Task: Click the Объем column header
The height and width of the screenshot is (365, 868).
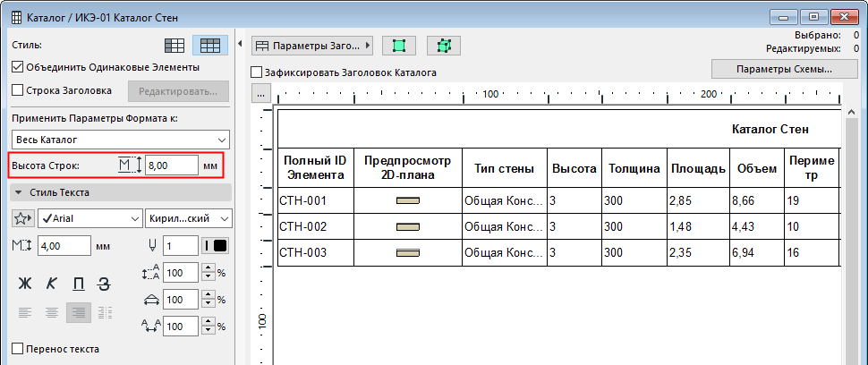Action: coord(757,168)
